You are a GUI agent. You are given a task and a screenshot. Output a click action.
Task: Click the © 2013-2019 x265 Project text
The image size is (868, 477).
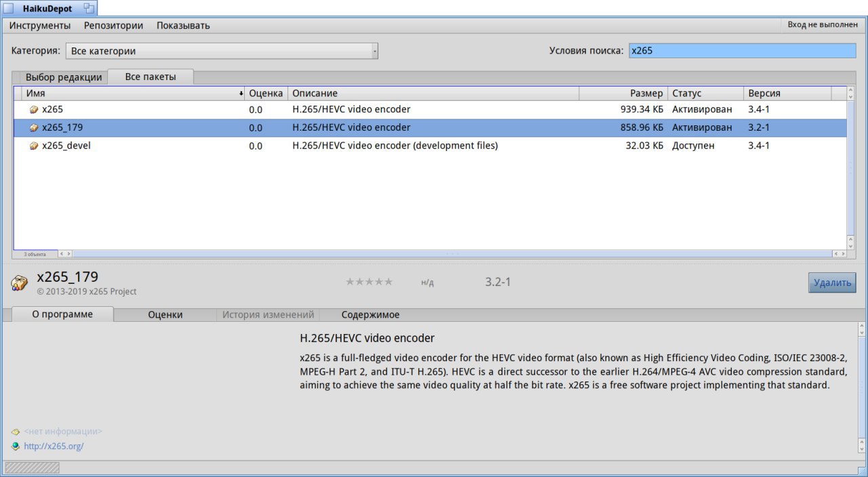86,291
